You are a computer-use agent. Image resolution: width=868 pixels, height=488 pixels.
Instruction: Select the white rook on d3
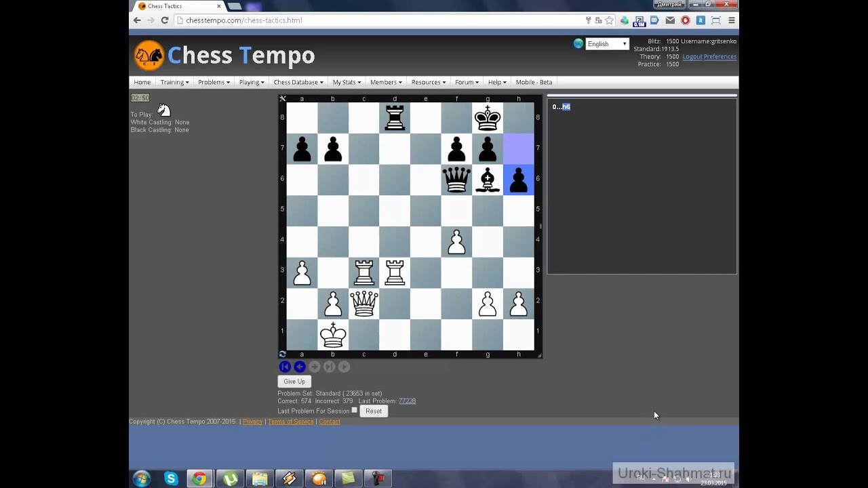395,272
